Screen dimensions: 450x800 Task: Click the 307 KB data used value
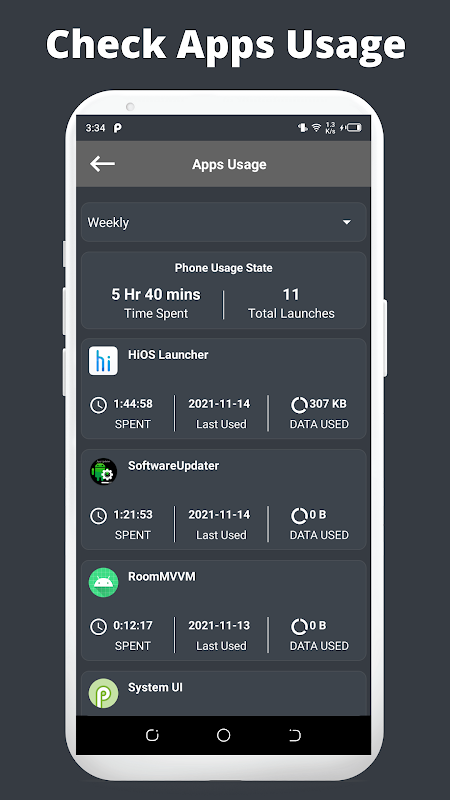328,404
